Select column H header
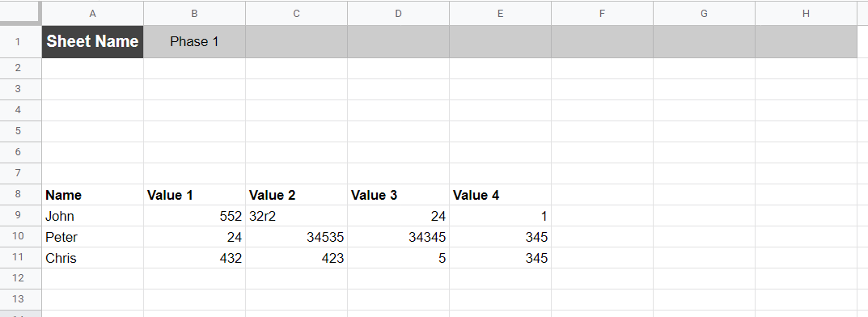This screenshot has height=317, width=868. pyautogui.click(x=806, y=13)
